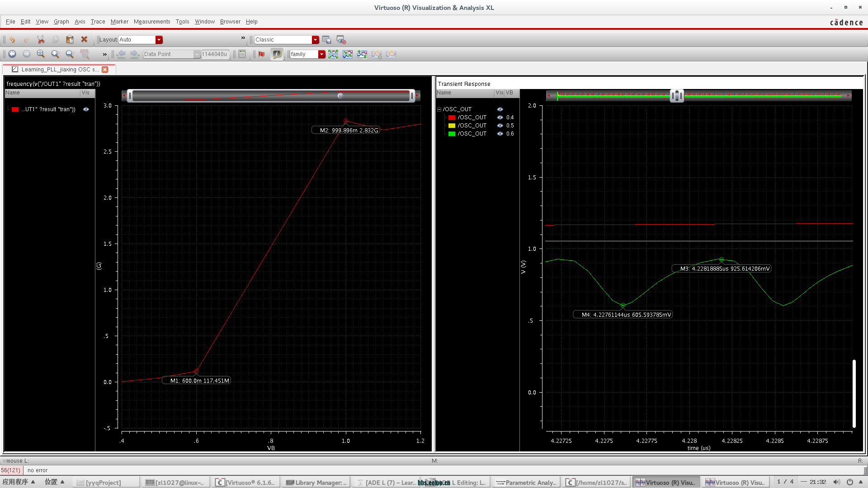Click the Delete X icon
Viewport: 868px width, 488px height.
click(x=85, y=40)
